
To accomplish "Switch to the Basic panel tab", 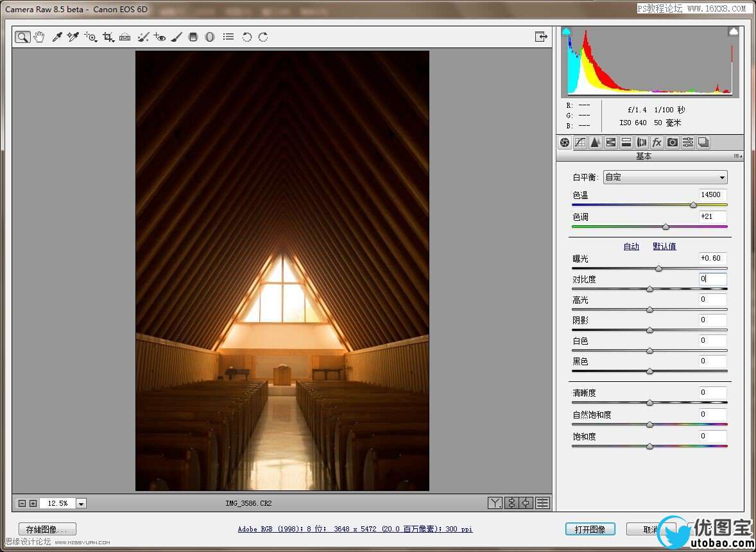I will 565,142.
